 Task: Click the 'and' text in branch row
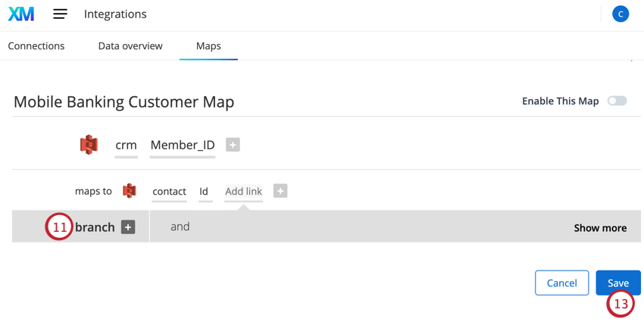point(180,227)
